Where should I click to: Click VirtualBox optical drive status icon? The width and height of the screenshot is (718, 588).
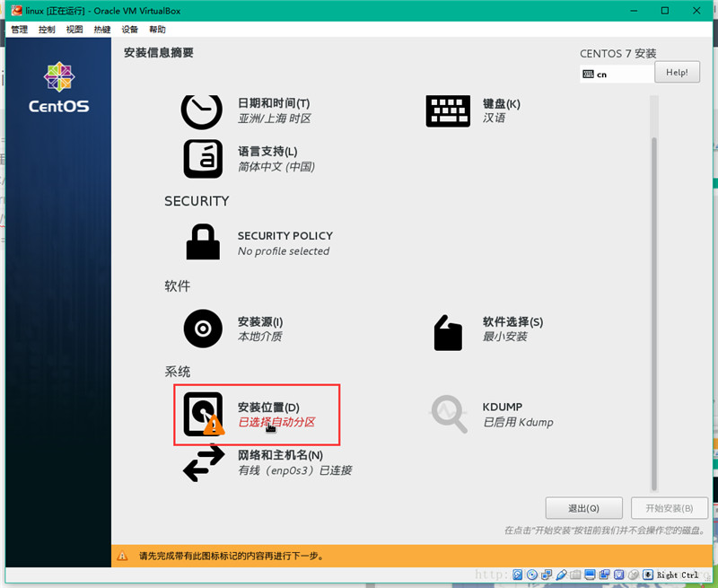[x=532, y=575]
